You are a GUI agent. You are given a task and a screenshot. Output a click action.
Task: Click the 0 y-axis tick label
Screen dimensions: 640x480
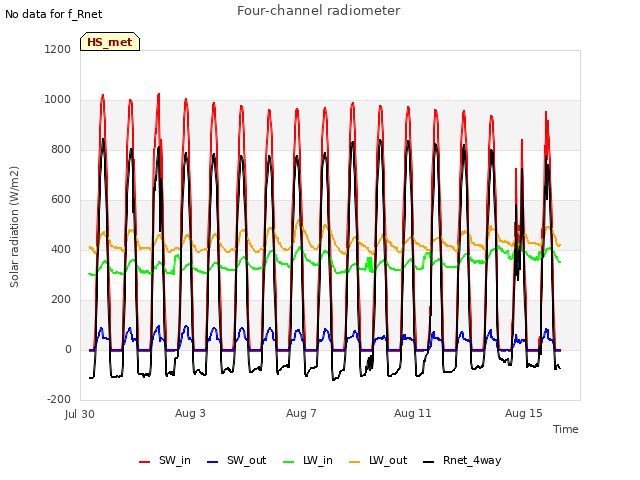68,350
